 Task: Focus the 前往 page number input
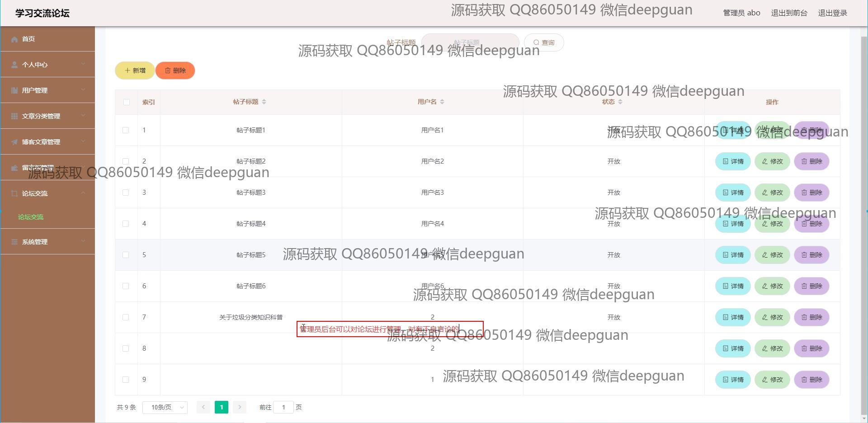283,407
